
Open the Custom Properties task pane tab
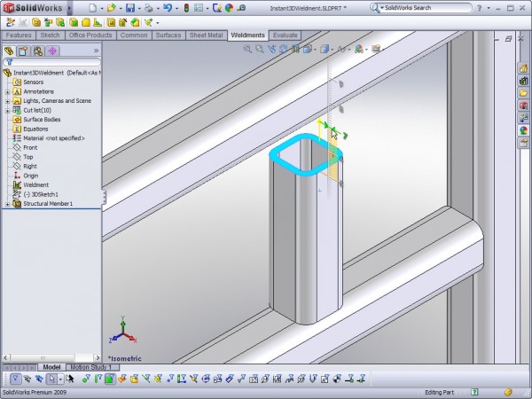pos(523,143)
